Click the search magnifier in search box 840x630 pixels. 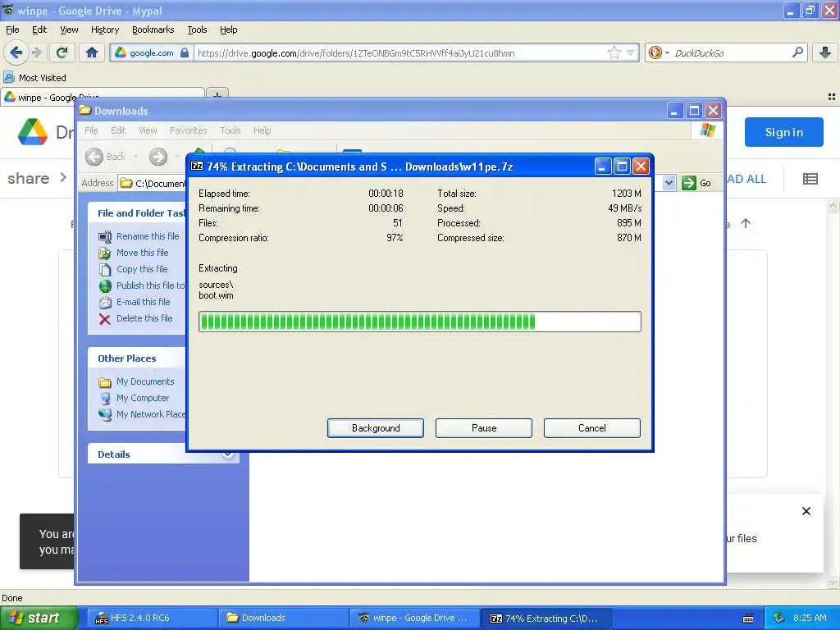pyautogui.click(x=797, y=52)
